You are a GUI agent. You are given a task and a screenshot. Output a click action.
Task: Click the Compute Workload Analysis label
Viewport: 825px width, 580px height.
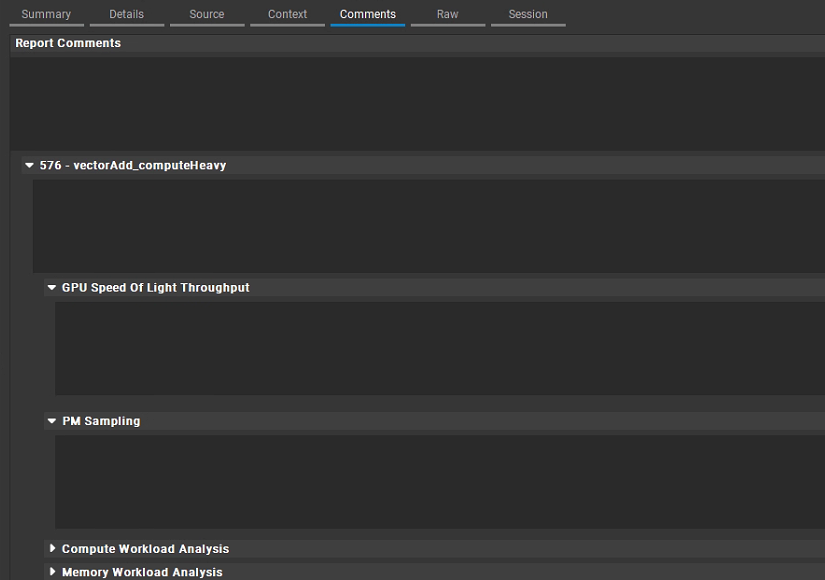tap(145, 549)
